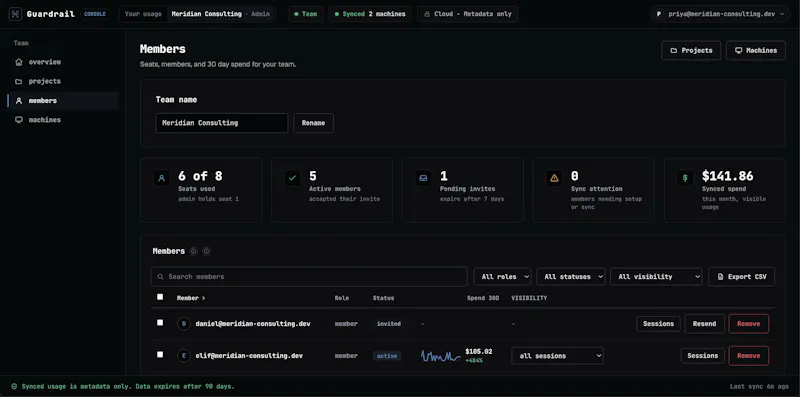This screenshot has height=397, width=800.
Task: Click daniel's round D avatar
Action: [184, 324]
